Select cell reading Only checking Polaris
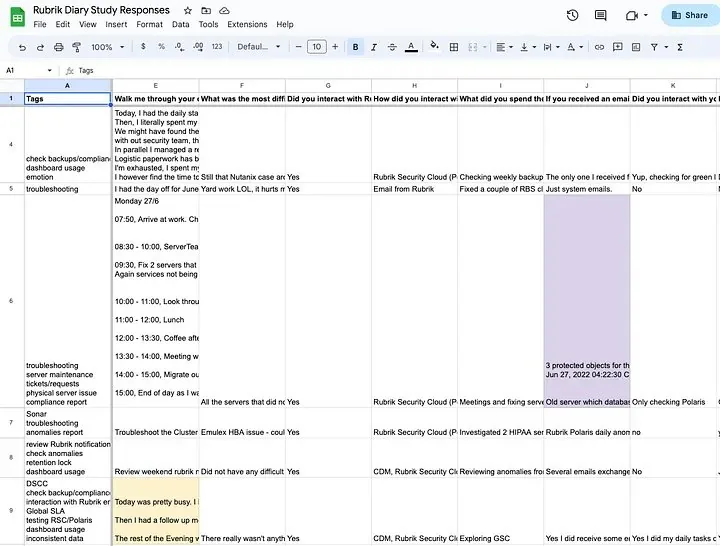This screenshot has height=546, width=720. pos(673,301)
